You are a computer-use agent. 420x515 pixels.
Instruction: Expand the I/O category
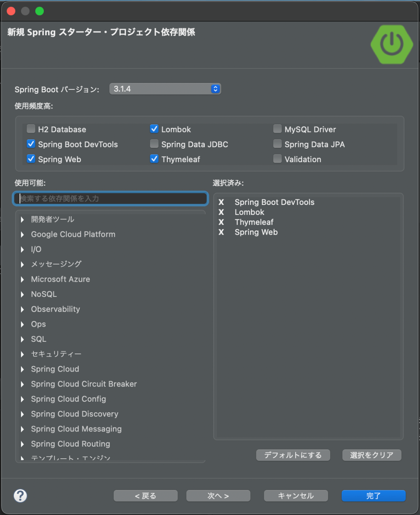[x=22, y=249]
